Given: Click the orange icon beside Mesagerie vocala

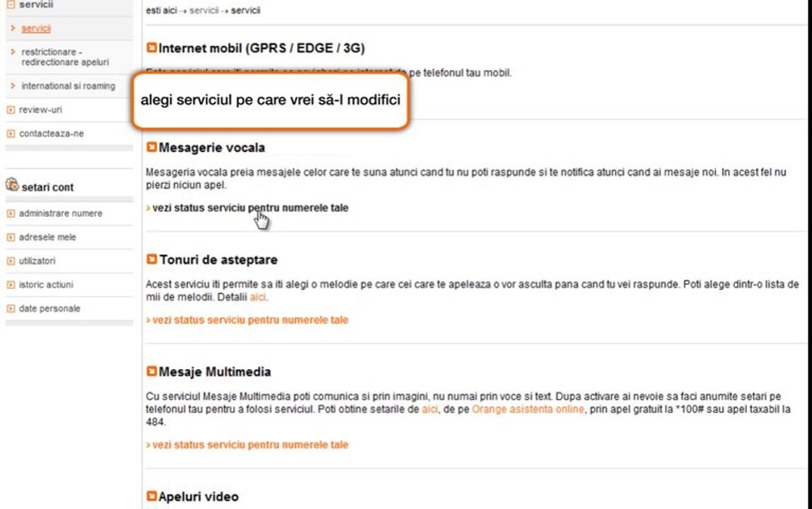Looking at the screenshot, I should [151, 147].
